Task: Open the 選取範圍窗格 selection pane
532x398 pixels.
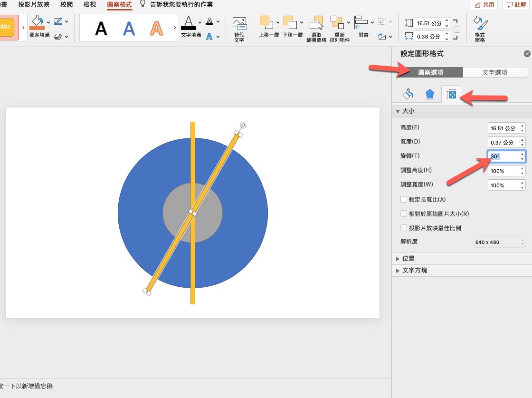Action: (316, 25)
